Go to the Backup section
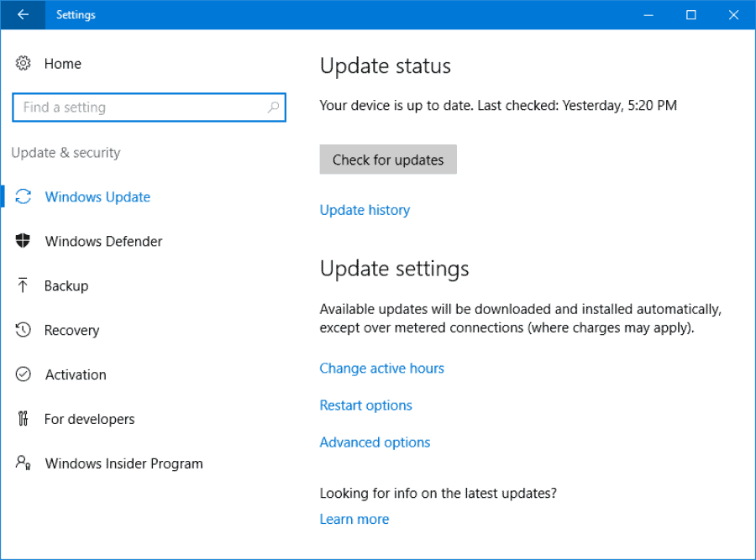The height and width of the screenshot is (560, 756). (66, 285)
